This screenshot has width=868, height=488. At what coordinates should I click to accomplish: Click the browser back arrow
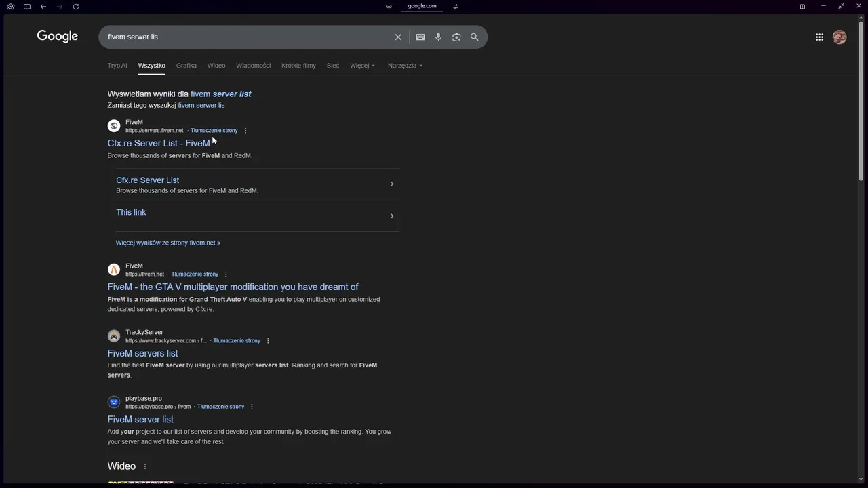coord(43,7)
